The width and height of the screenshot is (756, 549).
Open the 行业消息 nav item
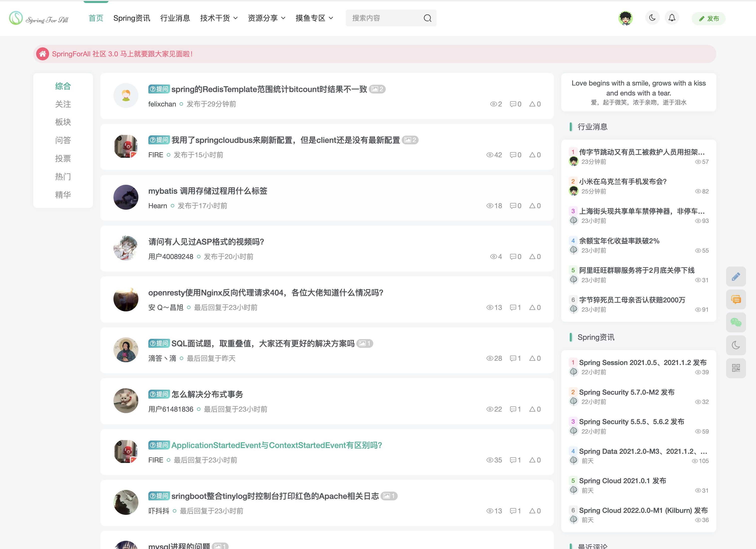click(175, 18)
